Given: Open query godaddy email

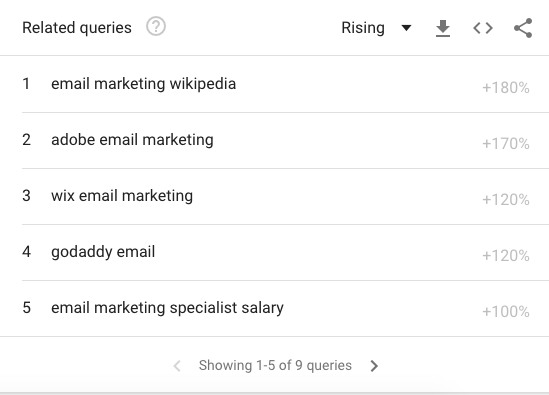Looking at the screenshot, I should click(x=103, y=252).
